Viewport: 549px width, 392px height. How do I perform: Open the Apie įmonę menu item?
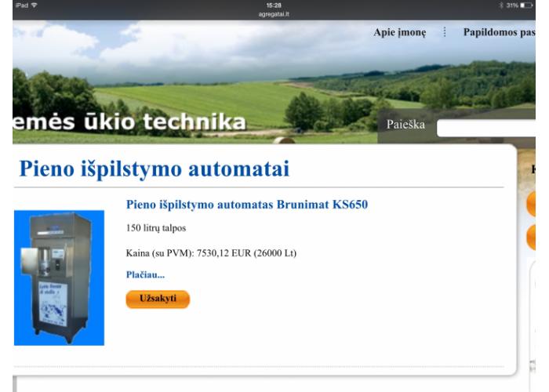point(399,32)
